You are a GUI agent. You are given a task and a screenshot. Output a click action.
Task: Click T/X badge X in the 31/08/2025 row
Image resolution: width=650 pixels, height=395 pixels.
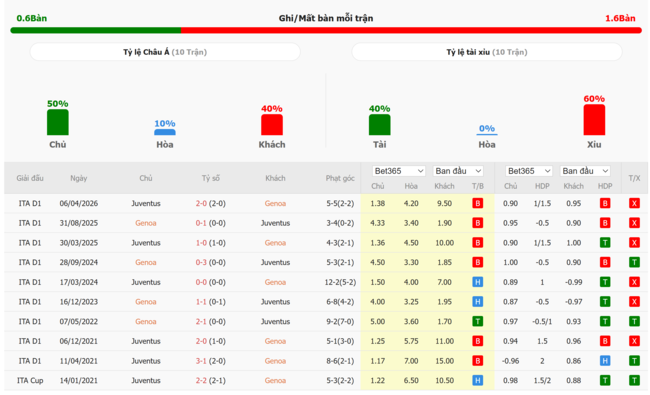(634, 223)
